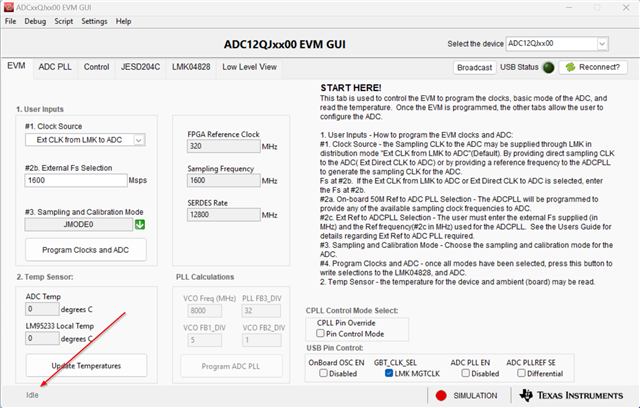Click the External Fs Selection input field
The height and width of the screenshot is (408, 640).
[76, 180]
